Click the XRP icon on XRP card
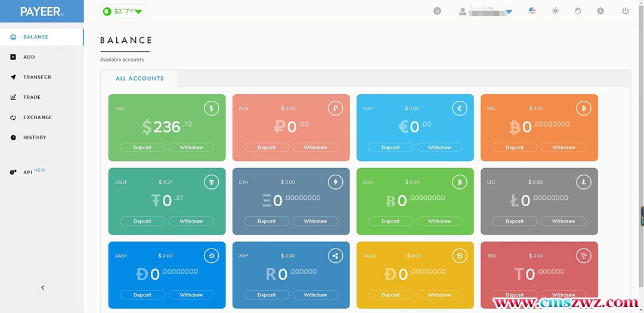The width and height of the screenshot is (644, 313). (x=335, y=256)
